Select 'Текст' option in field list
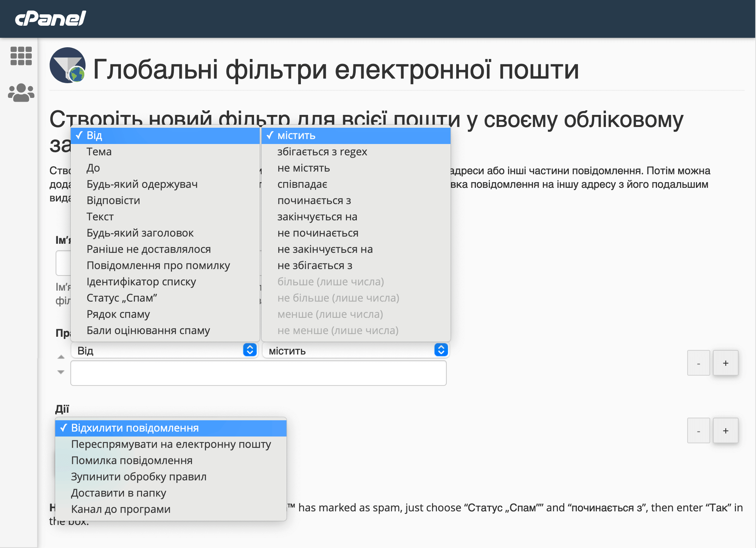 pos(165,217)
